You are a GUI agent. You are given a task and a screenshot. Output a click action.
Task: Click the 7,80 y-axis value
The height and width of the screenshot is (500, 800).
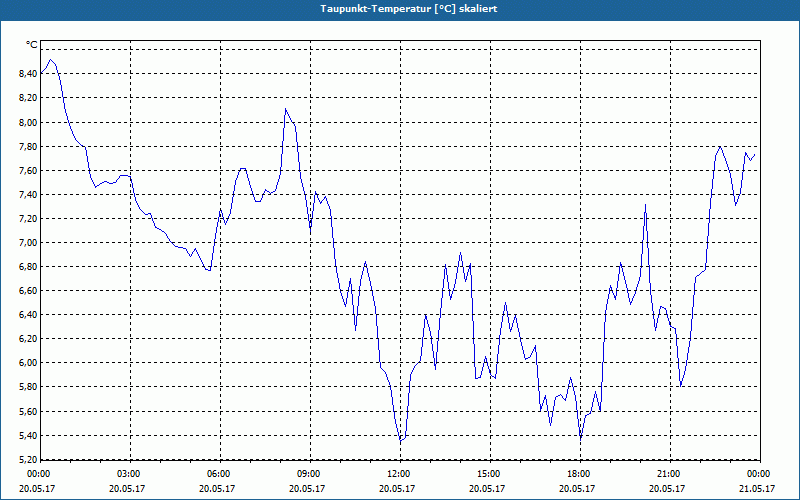click(x=28, y=146)
